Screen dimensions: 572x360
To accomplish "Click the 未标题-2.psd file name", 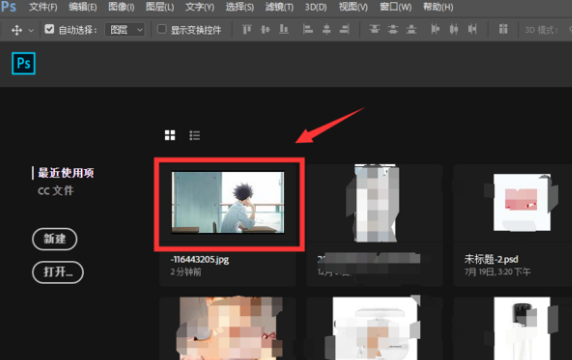I will pos(491,260).
